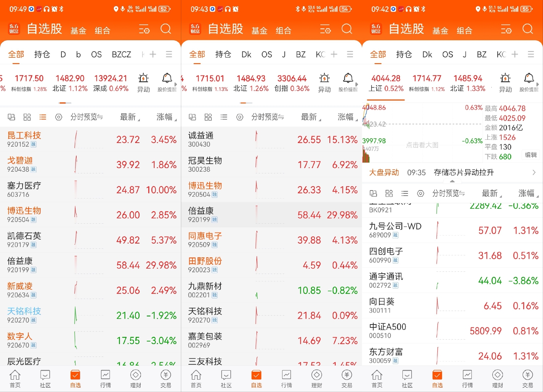Select OS group tab in right screen

click(x=447, y=54)
